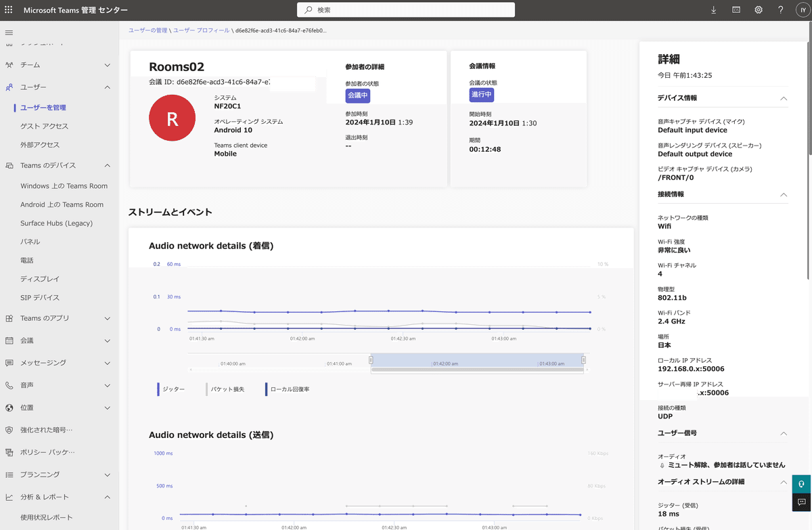Image resolution: width=812 pixels, height=530 pixels.
Task: Collapse the Teams のデバイス chevron
Action: coord(108,165)
